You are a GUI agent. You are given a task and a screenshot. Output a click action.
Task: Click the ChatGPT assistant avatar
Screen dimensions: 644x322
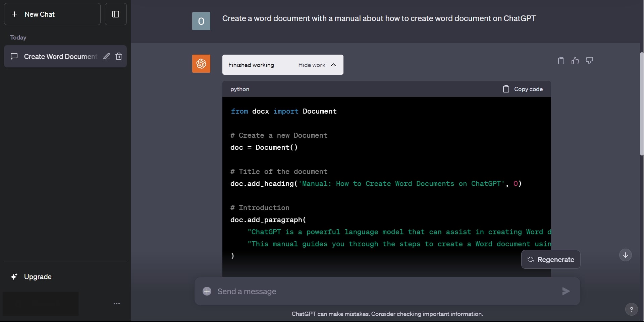coord(201,64)
